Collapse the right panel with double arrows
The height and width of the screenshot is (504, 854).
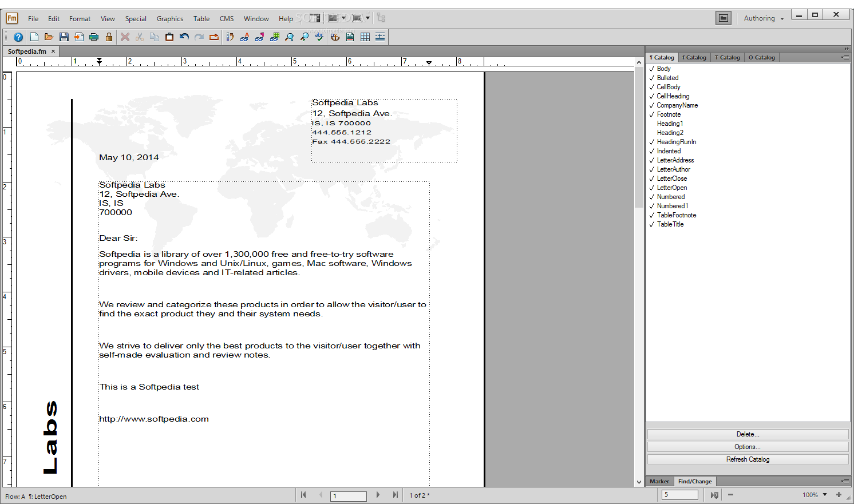tap(847, 49)
